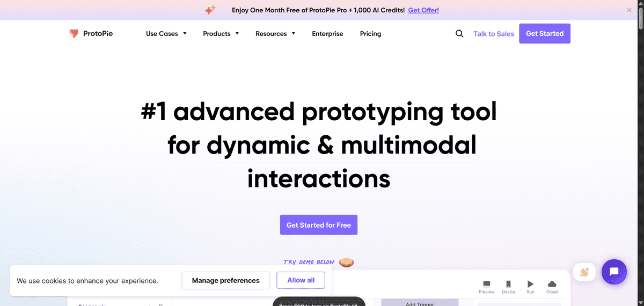Open the Pricing page

click(370, 34)
